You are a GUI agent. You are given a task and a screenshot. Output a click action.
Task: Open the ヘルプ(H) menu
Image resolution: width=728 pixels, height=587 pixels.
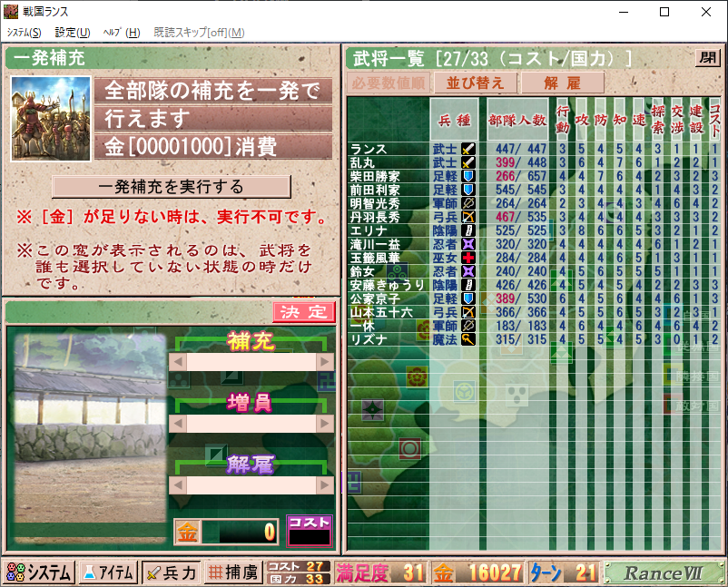[x=122, y=32]
